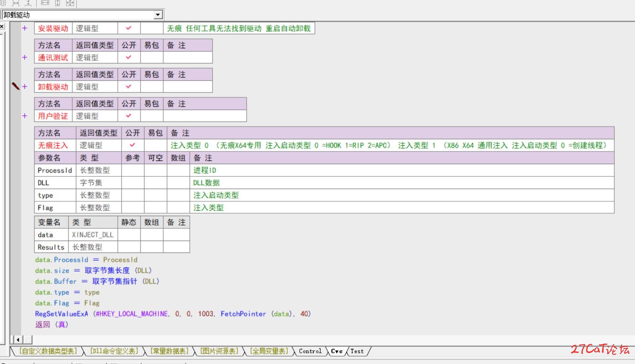The width and height of the screenshot is (635, 364).
Task: Expand the 通讯测试 subroutine with its plus sign
Action: pos(25,57)
